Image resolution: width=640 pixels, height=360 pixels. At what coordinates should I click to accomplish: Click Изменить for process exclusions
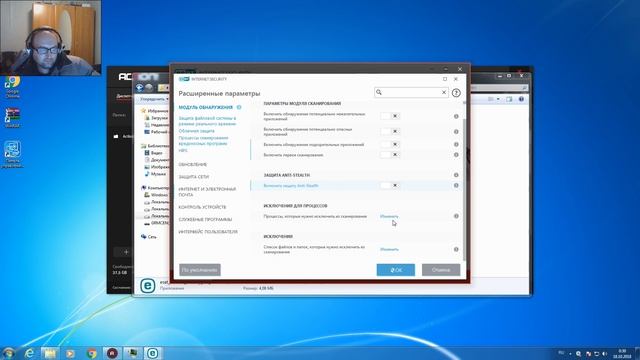389,216
